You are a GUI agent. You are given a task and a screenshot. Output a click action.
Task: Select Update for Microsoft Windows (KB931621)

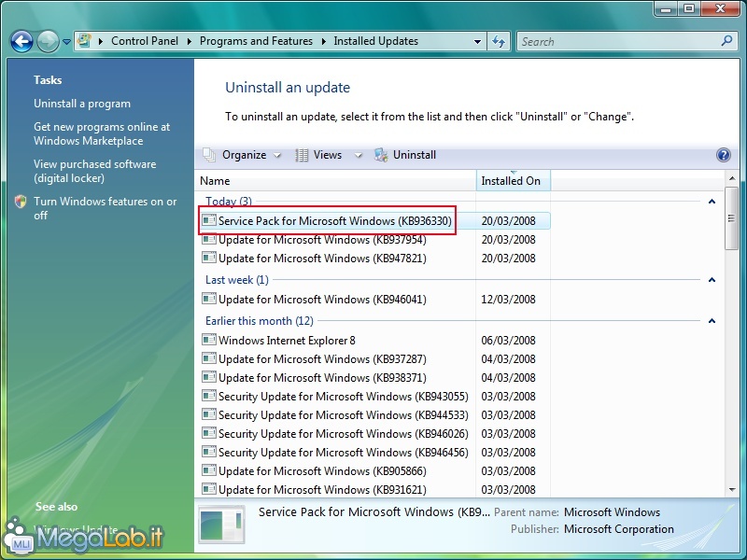click(x=322, y=489)
